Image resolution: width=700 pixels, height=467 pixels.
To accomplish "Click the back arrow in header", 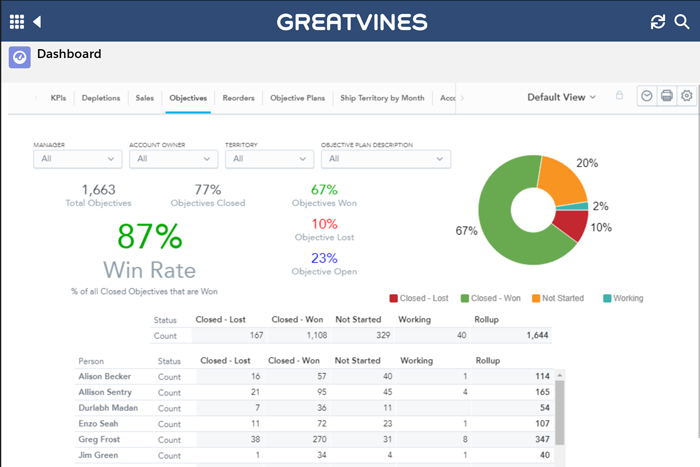I will 38,21.
